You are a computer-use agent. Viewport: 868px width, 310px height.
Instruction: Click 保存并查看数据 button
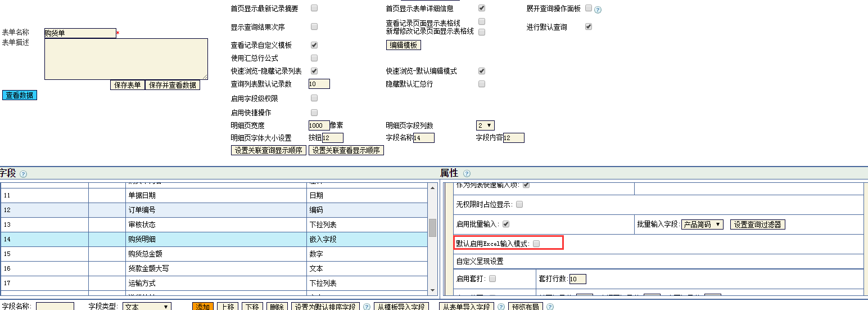point(173,85)
